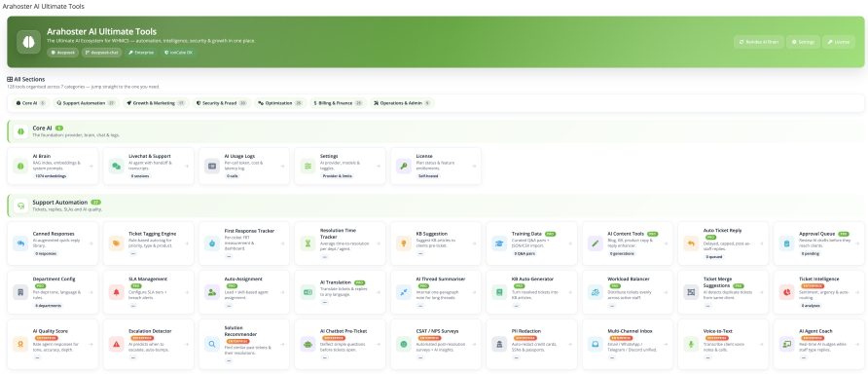
Task: Open the Solution Recommender magnifier icon
Action: pyautogui.click(x=212, y=344)
